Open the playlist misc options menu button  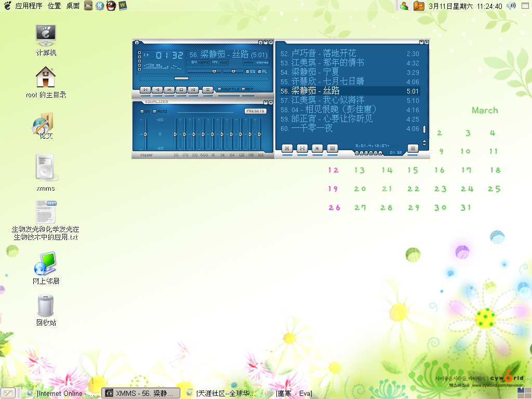[x=332, y=148]
